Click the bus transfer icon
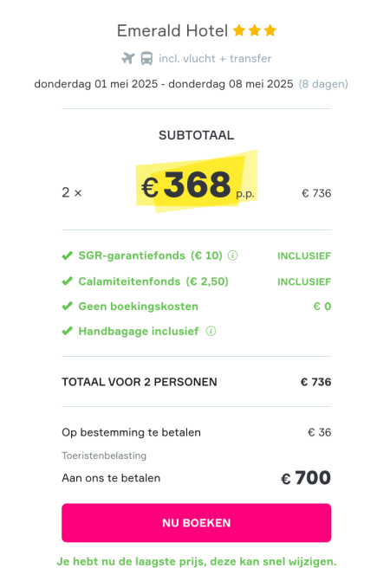390x588 pixels. click(x=146, y=59)
